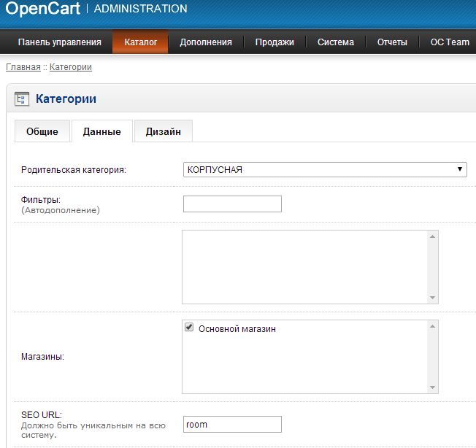476x448 pixels.
Task: Follow the Категории breadcrumb link
Action: point(71,67)
